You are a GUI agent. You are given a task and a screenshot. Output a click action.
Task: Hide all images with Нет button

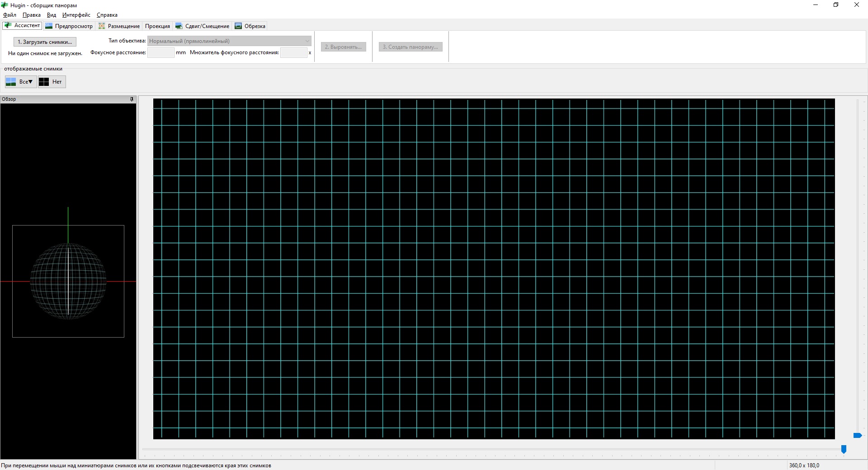click(x=52, y=82)
